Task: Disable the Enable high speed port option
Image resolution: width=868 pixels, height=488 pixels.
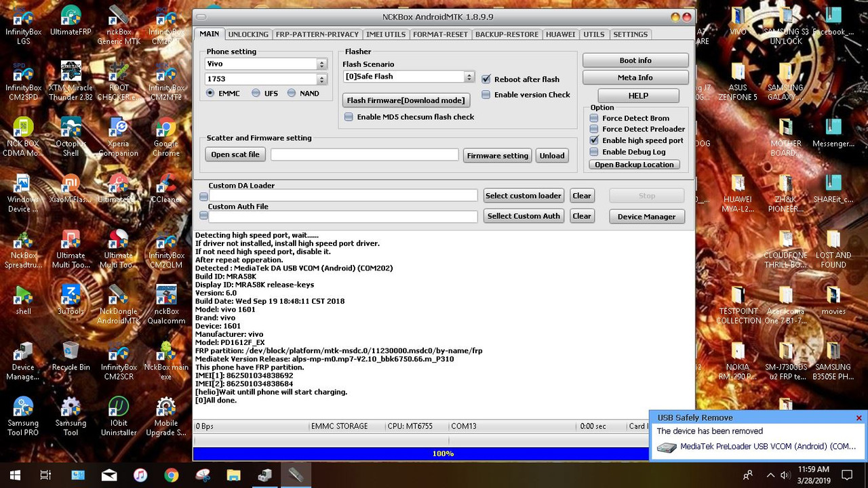Action: click(x=594, y=140)
